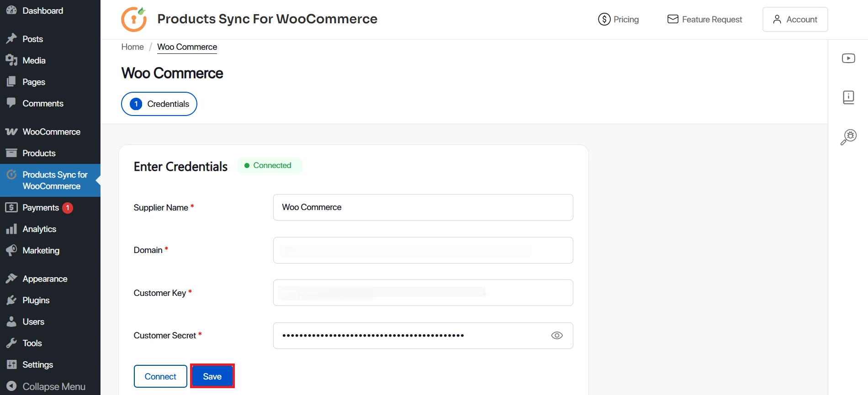
Task: Click Collapse Menu text
Action: point(54,387)
